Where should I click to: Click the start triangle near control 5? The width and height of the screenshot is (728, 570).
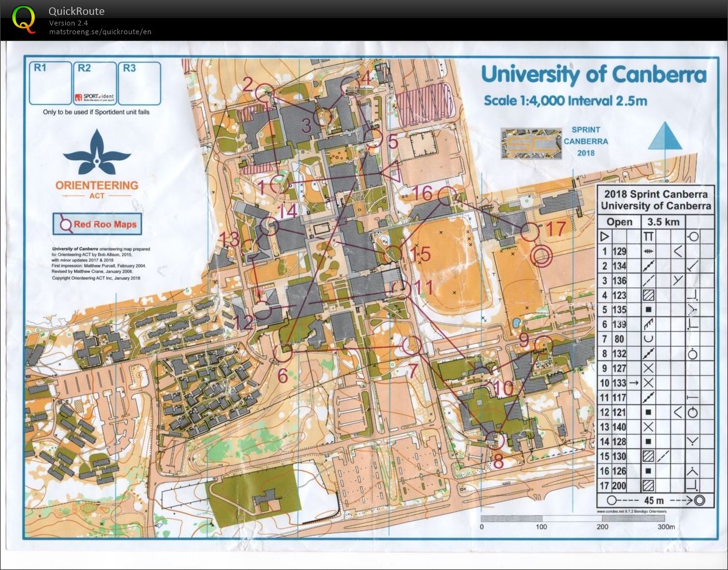point(390,172)
